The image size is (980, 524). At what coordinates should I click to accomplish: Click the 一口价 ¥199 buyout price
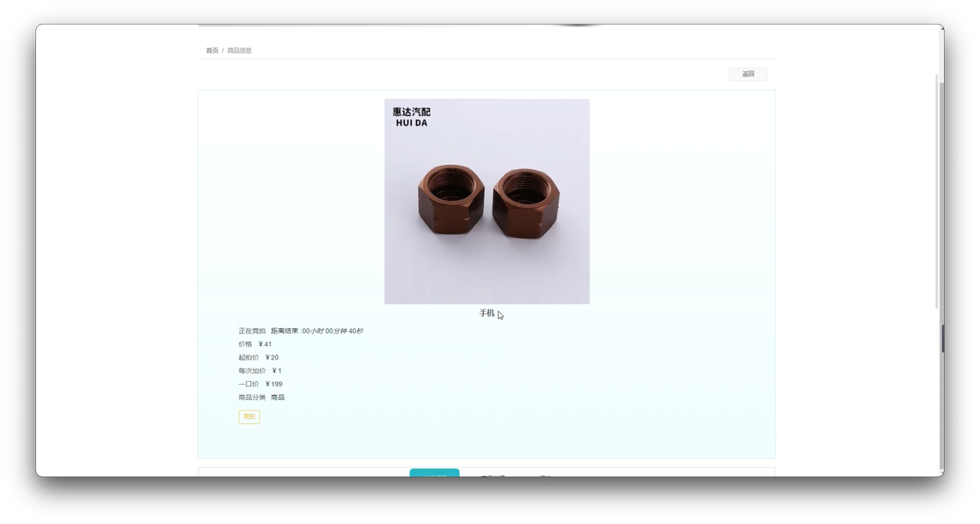260,383
